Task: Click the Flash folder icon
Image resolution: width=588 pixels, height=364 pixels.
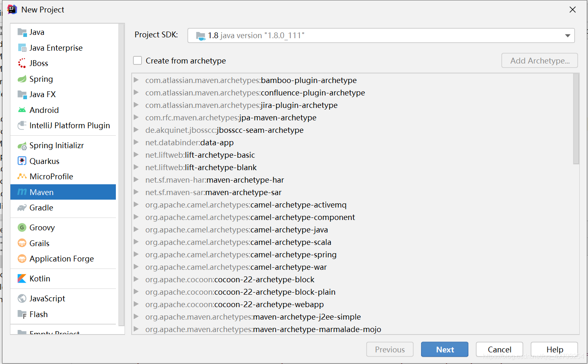Action: 22,314
